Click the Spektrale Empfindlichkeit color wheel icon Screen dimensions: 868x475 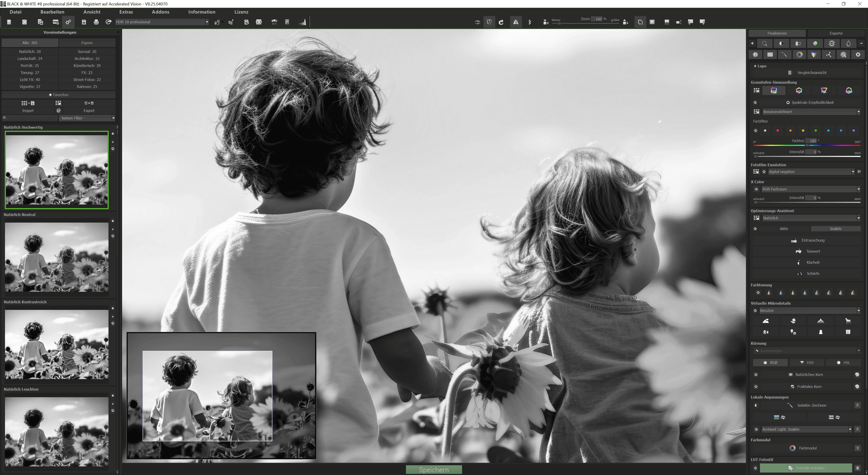(x=788, y=102)
